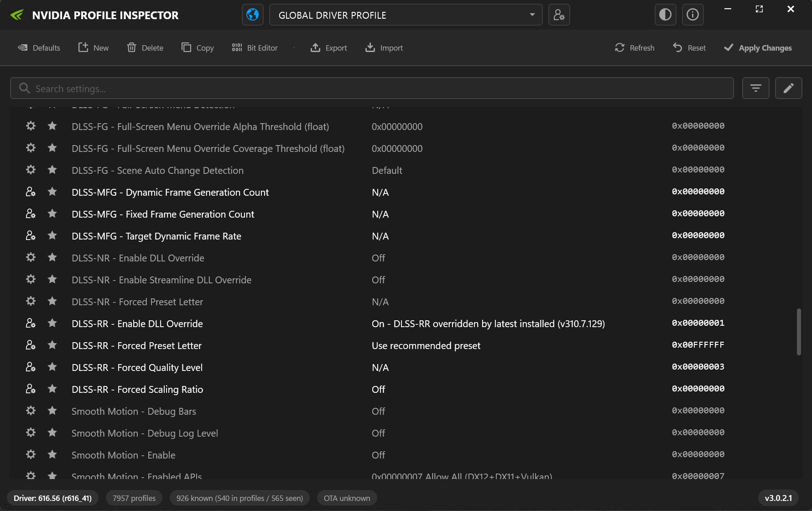The image size is (812, 511).
Task: Click gear icon for DLSS-NR Streamline DLL Override
Action: 31,279
